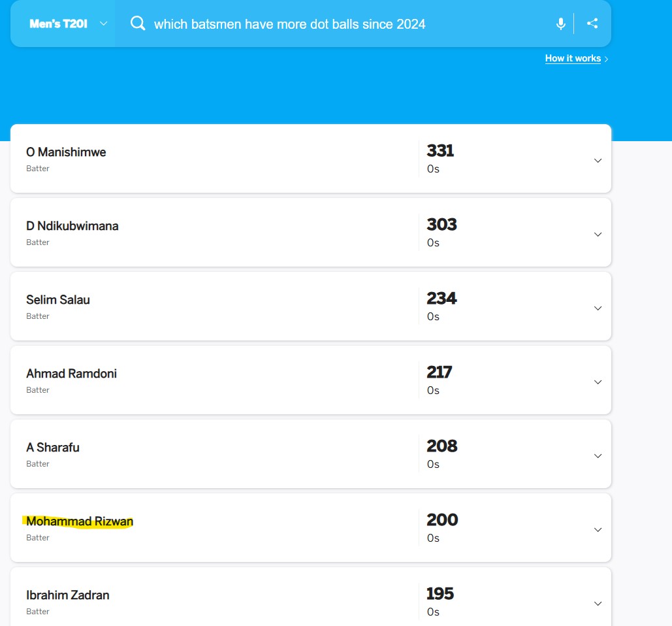Expand the Mohammad Rizwan result chevron

(598, 529)
